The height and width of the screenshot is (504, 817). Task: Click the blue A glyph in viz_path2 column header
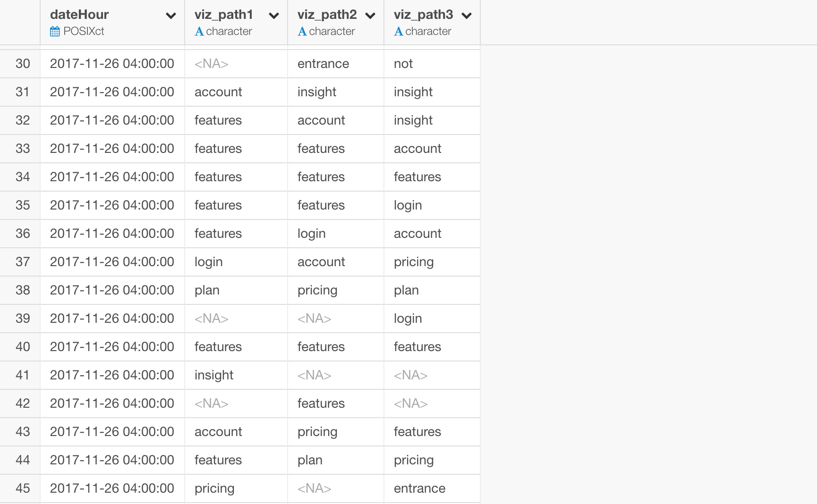(x=302, y=31)
